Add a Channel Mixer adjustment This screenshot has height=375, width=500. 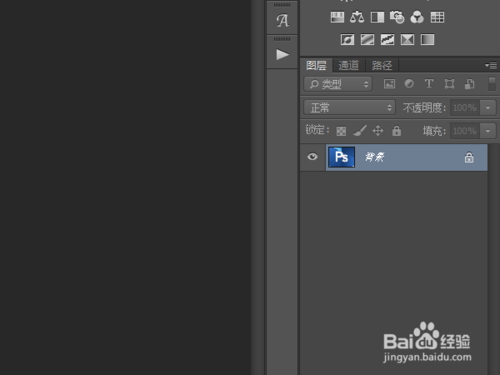click(x=417, y=17)
